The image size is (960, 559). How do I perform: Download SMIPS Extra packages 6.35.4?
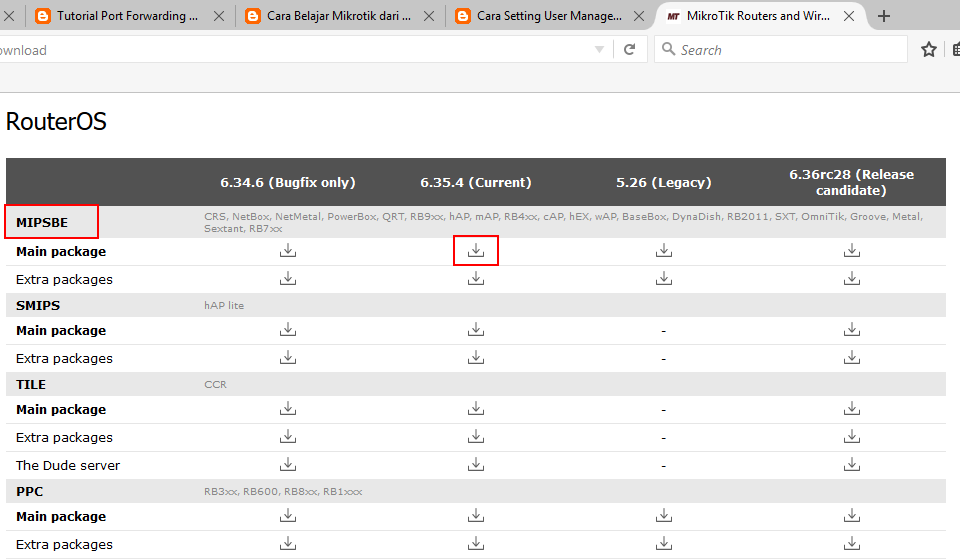(476, 358)
